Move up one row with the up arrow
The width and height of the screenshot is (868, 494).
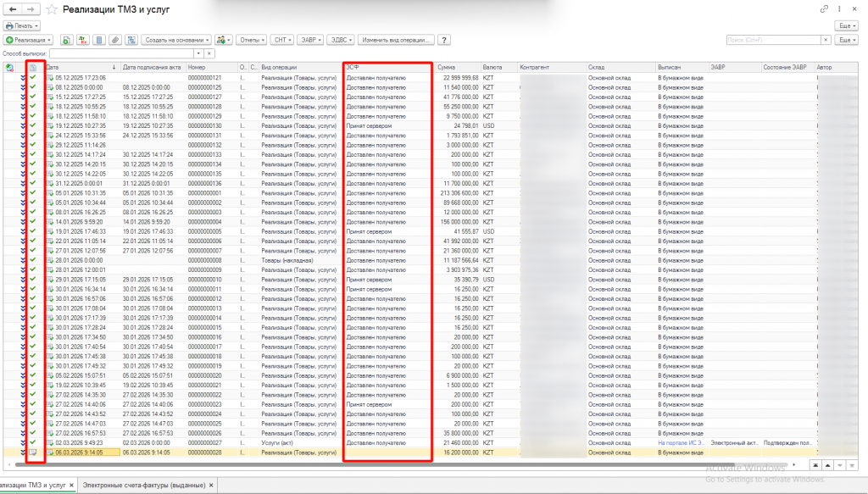click(827, 465)
